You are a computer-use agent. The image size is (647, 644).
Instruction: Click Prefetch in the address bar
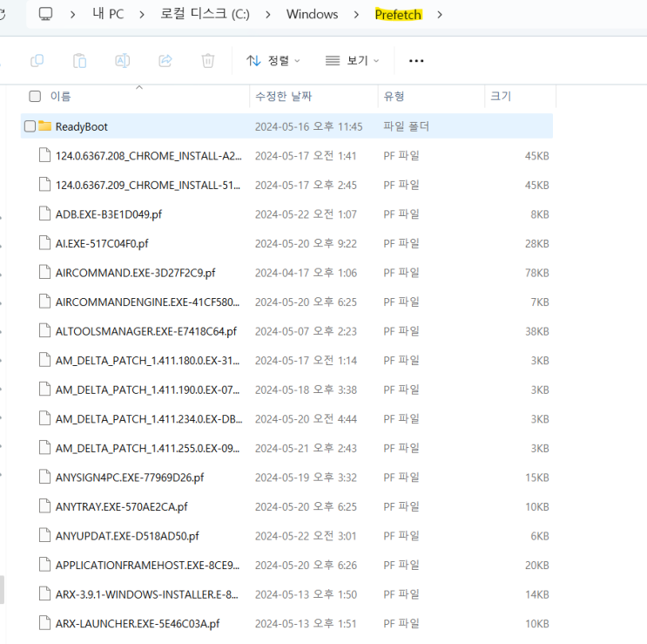tap(398, 15)
